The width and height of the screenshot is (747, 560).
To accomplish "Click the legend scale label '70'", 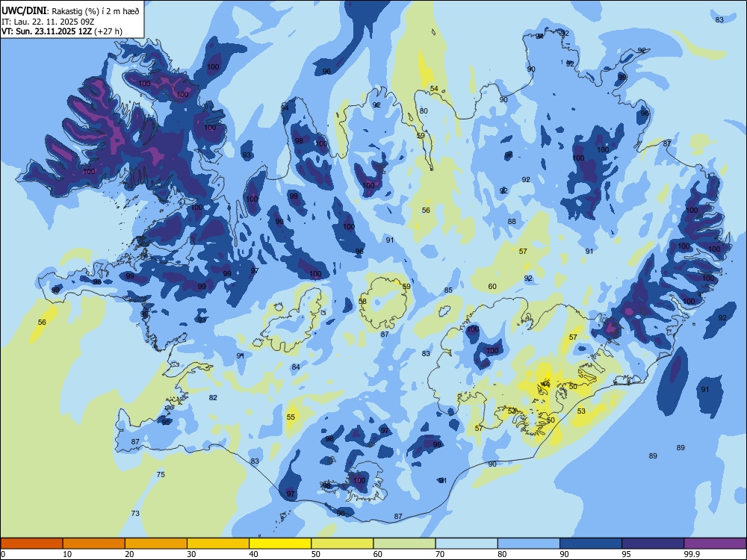I will pyautogui.click(x=440, y=554).
